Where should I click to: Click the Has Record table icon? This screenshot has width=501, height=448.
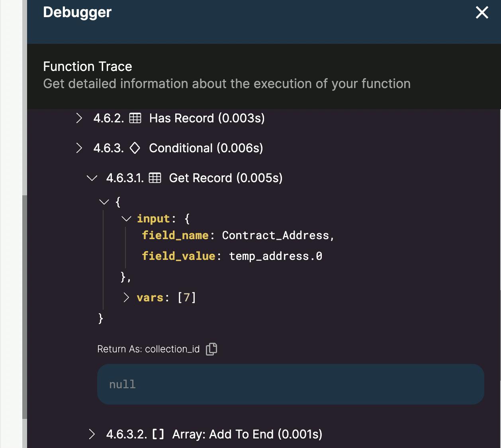pyautogui.click(x=135, y=118)
